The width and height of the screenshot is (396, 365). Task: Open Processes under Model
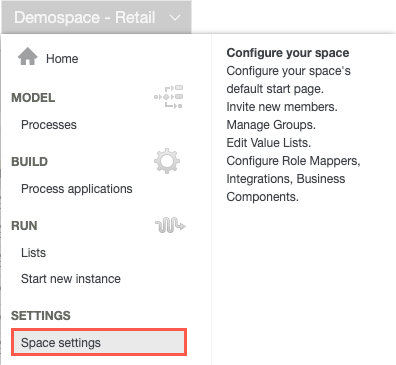pos(49,125)
